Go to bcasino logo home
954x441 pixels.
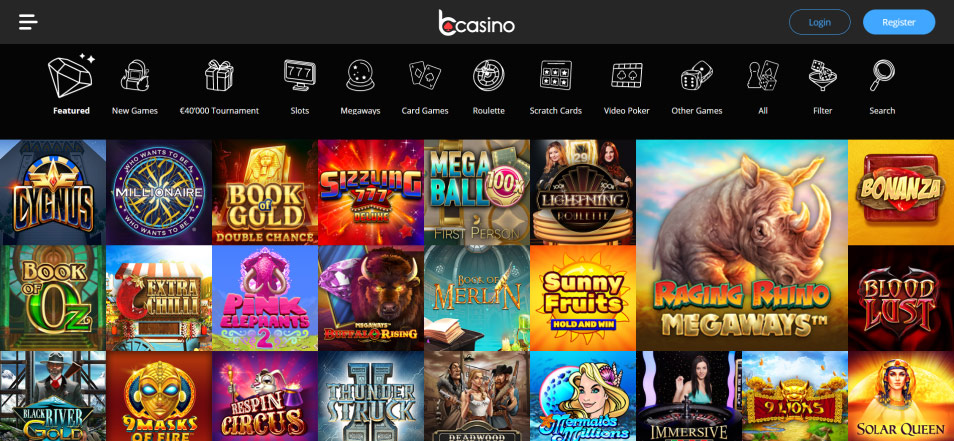coord(476,23)
